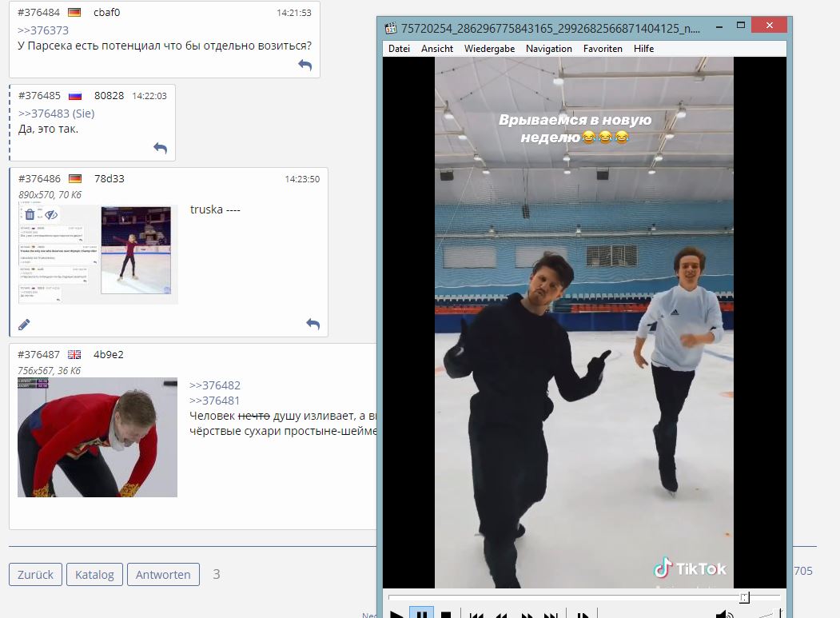This screenshot has width=840, height=618.
Task: Click the delete trash icon on post image
Action: click(x=30, y=214)
